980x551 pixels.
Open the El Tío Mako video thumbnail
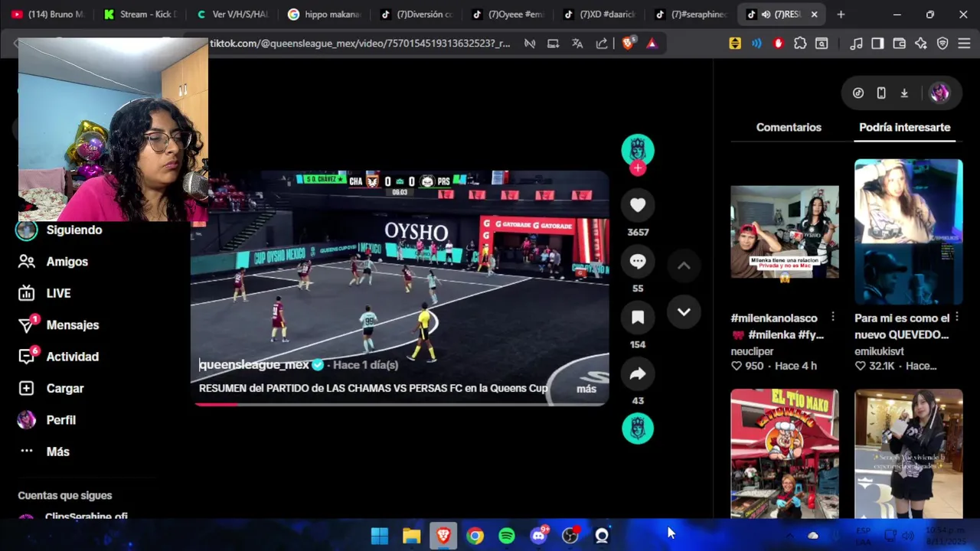(784, 453)
